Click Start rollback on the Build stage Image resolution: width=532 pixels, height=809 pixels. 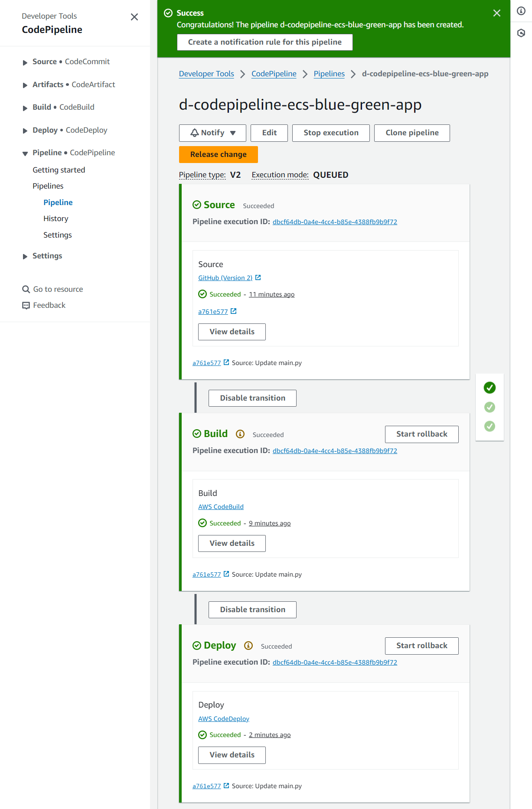pyautogui.click(x=421, y=434)
